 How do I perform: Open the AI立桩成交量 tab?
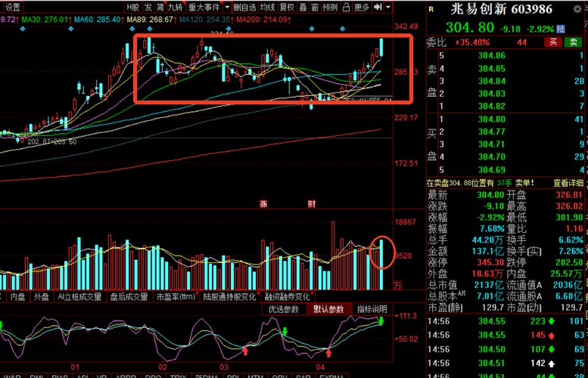tap(79, 296)
